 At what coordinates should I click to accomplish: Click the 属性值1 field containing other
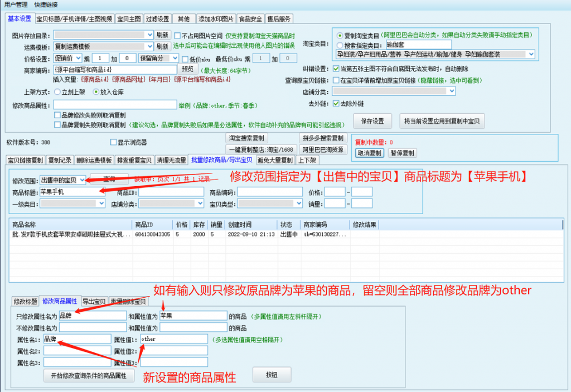[x=174, y=339]
